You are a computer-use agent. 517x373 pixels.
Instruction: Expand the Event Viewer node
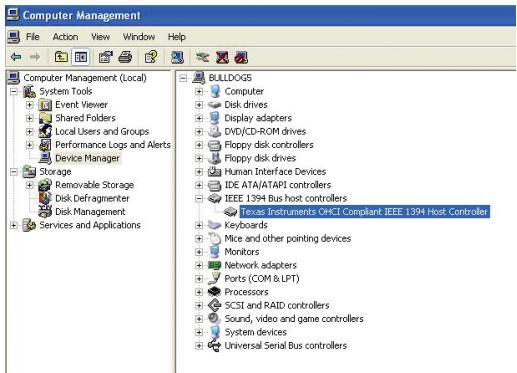click(30, 105)
